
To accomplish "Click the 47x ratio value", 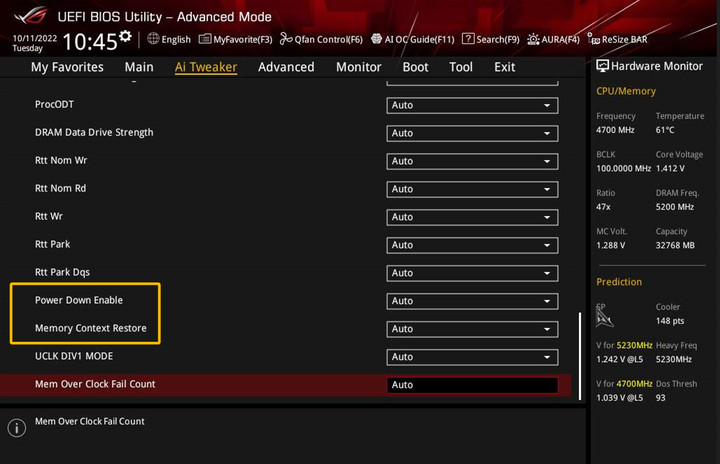I will [x=603, y=207].
